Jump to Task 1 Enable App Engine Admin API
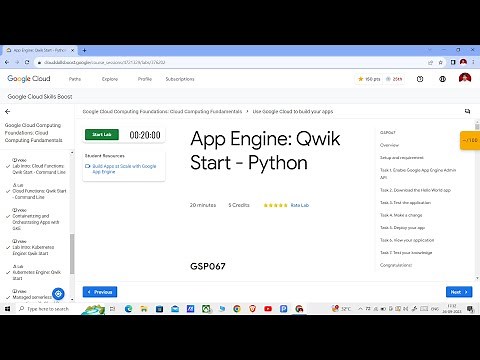Screen dimensions: 480x360 (418, 174)
